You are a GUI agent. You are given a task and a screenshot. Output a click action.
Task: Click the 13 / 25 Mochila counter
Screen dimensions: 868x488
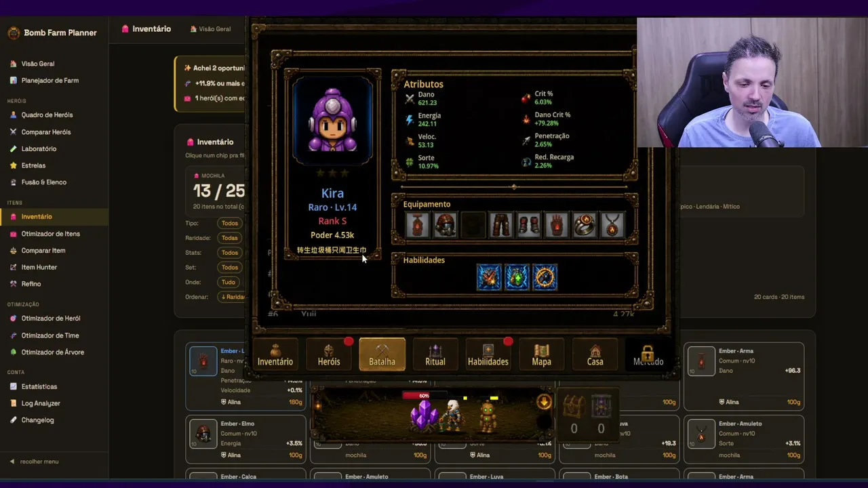click(x=219, y=190)
